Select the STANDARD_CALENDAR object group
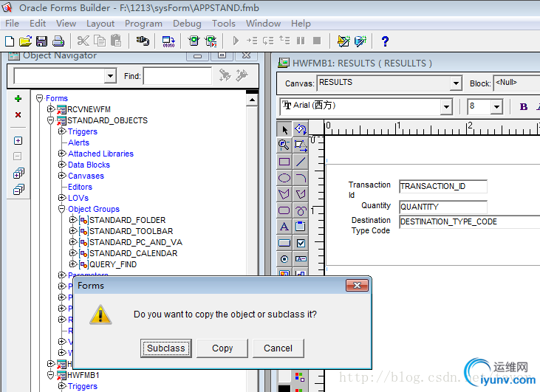The width and height of the screenshot is (540, 392). [133, 253]
